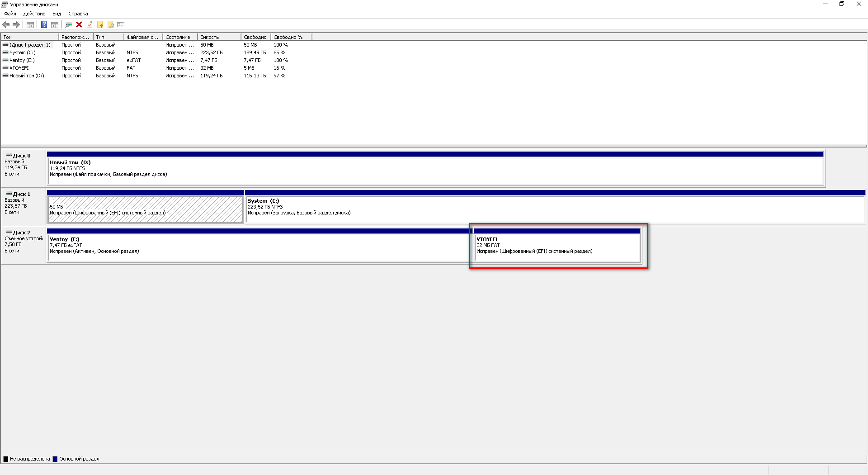Select the 50 МБ EFI partition on Диск 1
The image size is (868, 475).
pyautogui.click(x=145, y=207)
